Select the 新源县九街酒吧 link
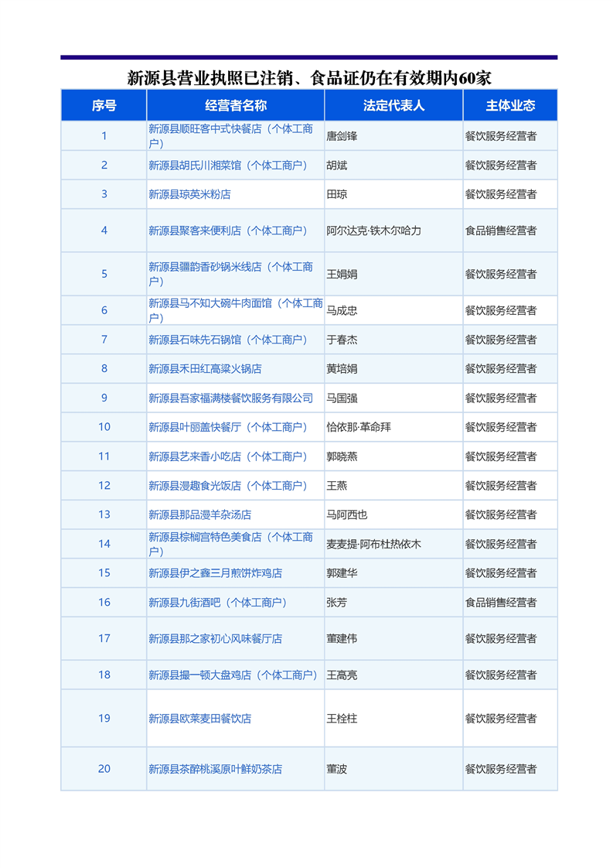Image resolution: width=613 pixels, height=868 pixels. point(217,602)
